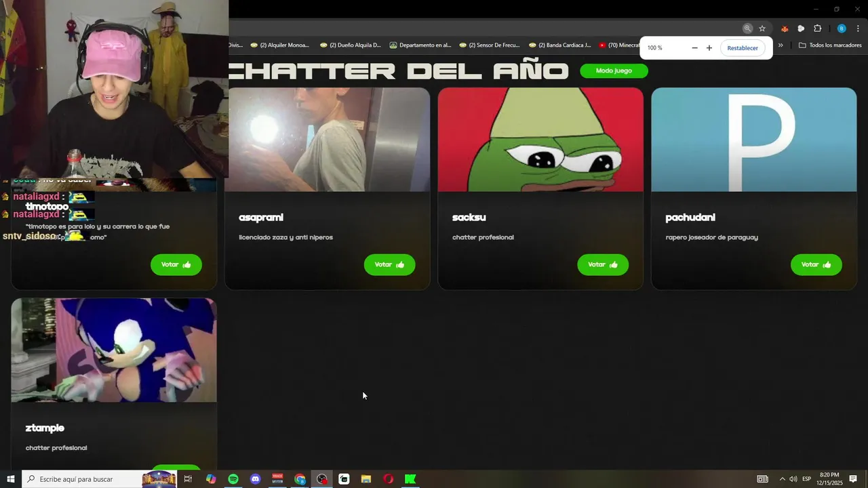Viewport: 868px width, 488px height.
Task: Open Discord from the taskbar
Action: (x=255, y=479)
